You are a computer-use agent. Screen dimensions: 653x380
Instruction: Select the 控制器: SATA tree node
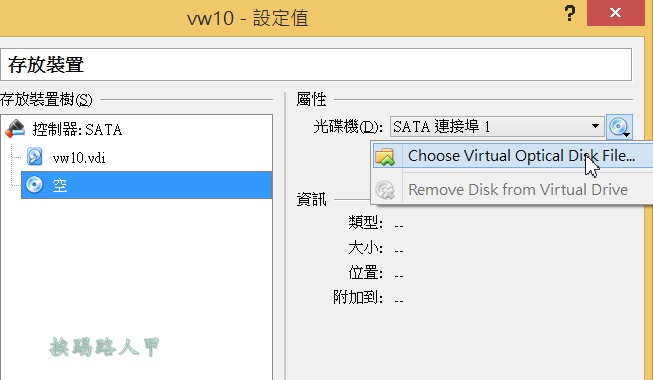pyautogui.click(x=77, y=129)
